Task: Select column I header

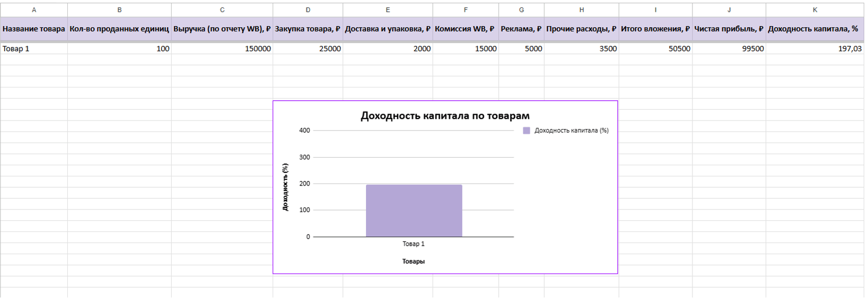Action: (656, 10)
